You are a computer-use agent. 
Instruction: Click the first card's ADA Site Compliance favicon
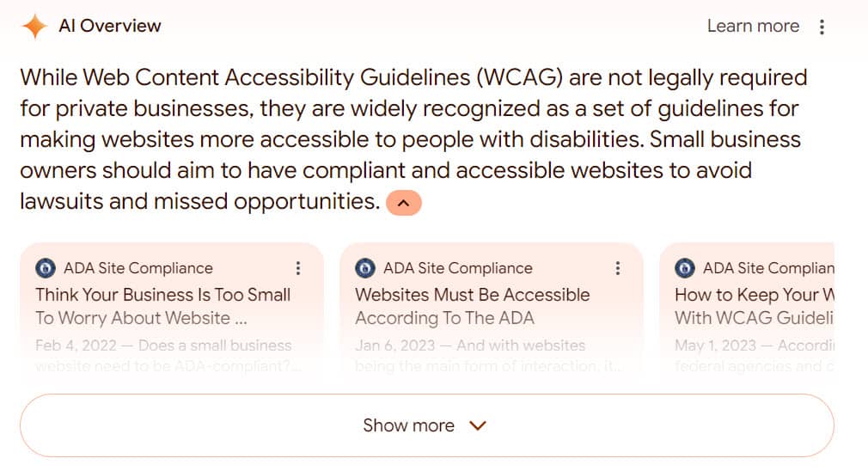[x=46, y=268]
